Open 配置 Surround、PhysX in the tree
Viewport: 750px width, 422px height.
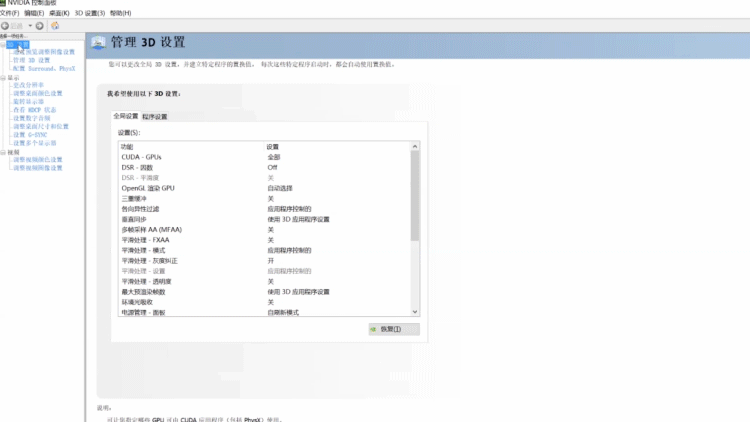tap(44, 69)
